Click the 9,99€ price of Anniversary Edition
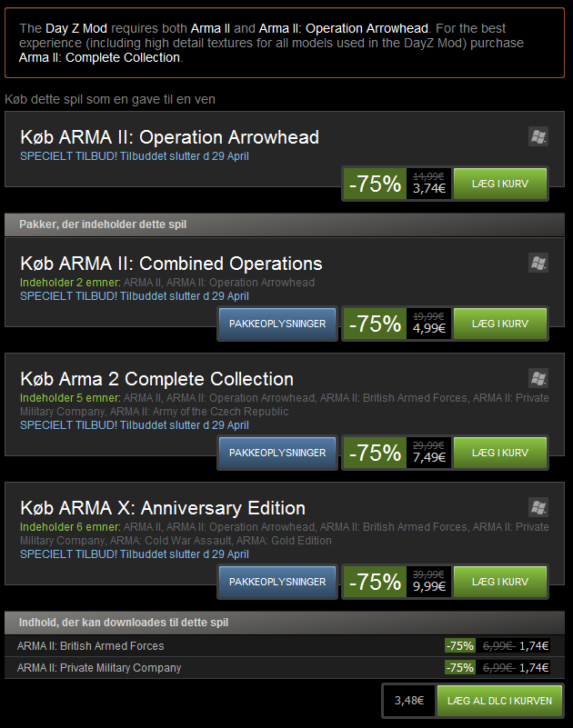 (428, 587)
